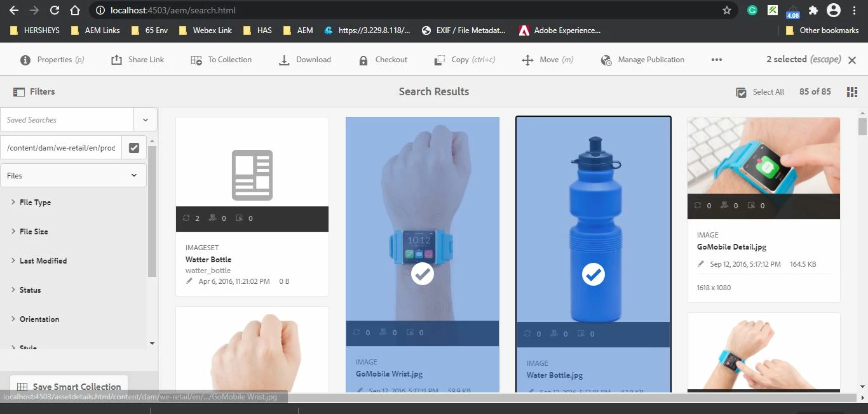Screen dimensions: 868x414
Task: Deselect the GoMobile Wrist.jpg checkmark
Action: pos(423,274)
